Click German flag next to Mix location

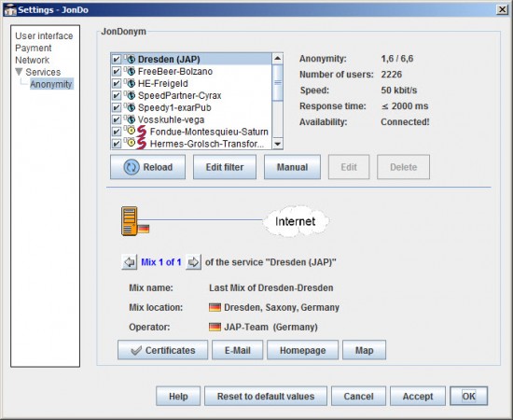tap(215, 307)
